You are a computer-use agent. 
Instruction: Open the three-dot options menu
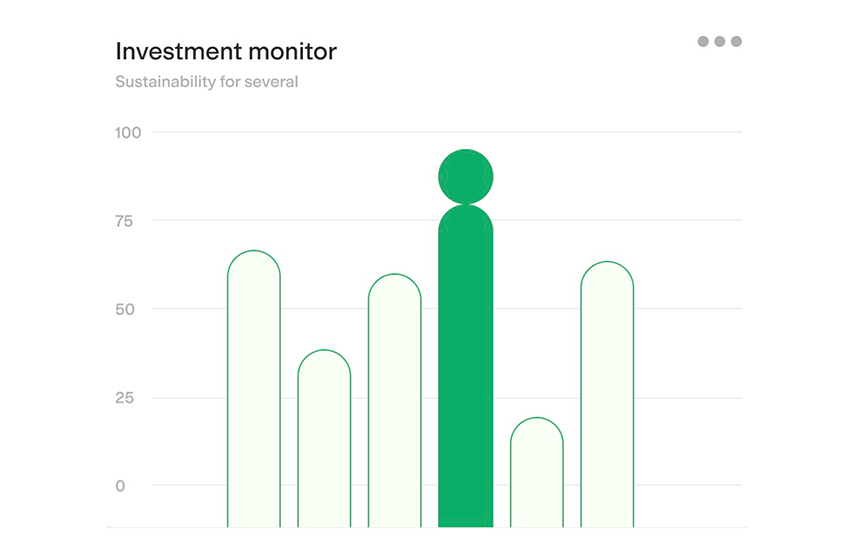[720, 41]
